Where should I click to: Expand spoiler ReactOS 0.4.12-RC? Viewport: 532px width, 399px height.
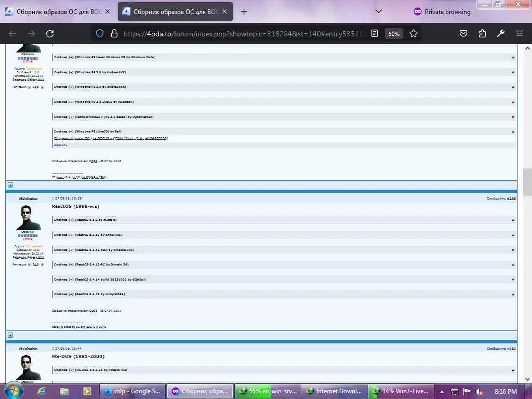pyautogui.click(x=284, y=264)
